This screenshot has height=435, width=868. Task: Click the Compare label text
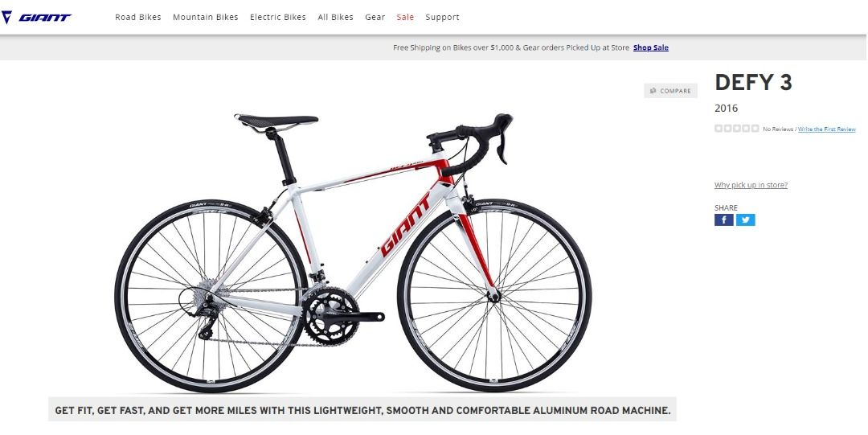pos(675,91)
